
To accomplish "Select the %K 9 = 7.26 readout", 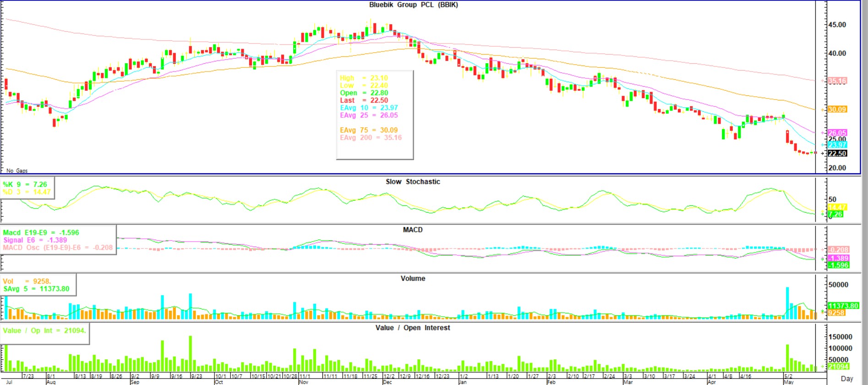I will point(25,184).
